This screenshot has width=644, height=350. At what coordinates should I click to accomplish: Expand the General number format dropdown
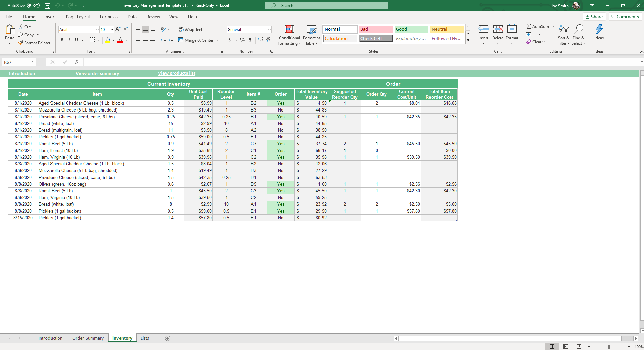click(269, 30)
